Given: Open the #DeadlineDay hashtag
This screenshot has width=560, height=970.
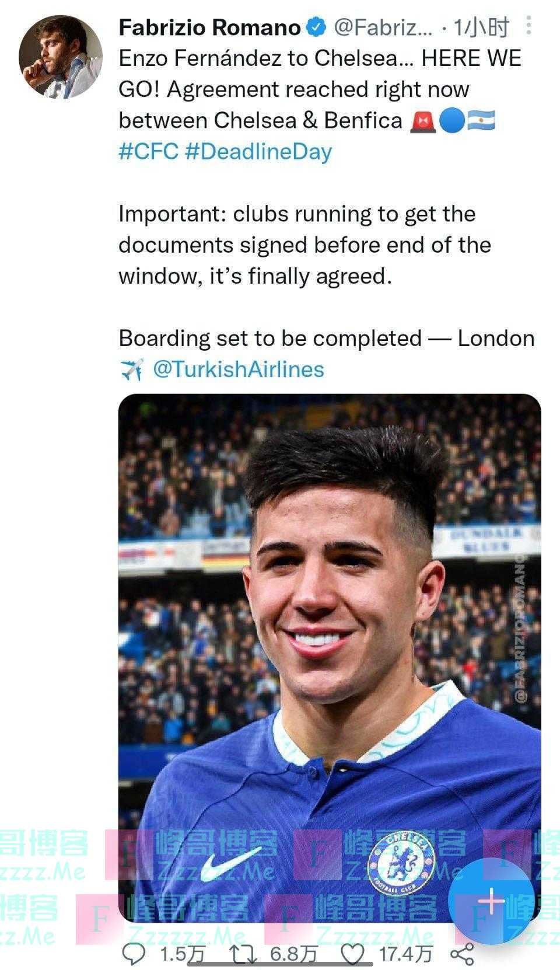Looking at the screenshot, I should coord(258,151).
